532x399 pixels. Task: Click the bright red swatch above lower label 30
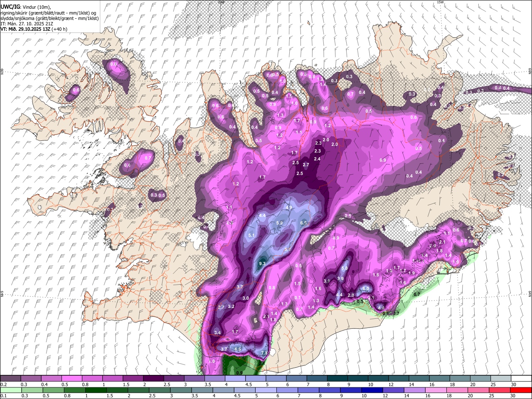click(x=521, y=390)
